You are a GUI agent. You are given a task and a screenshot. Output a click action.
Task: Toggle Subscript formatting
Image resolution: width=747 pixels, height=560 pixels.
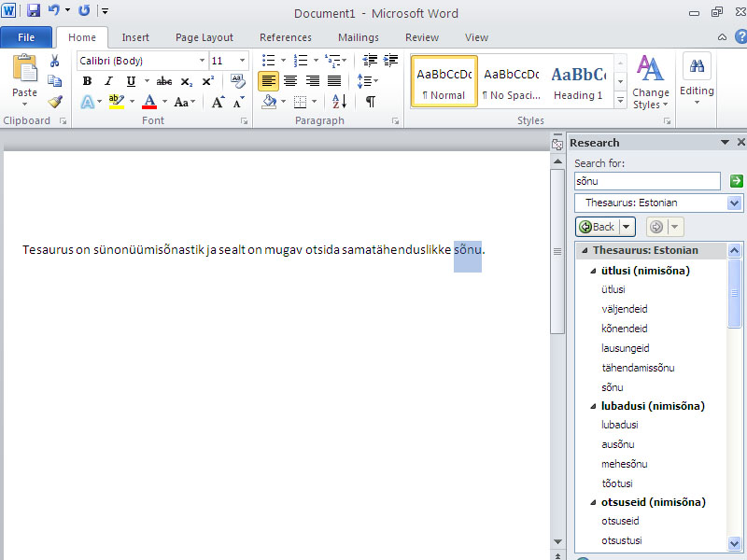point(186,81)
